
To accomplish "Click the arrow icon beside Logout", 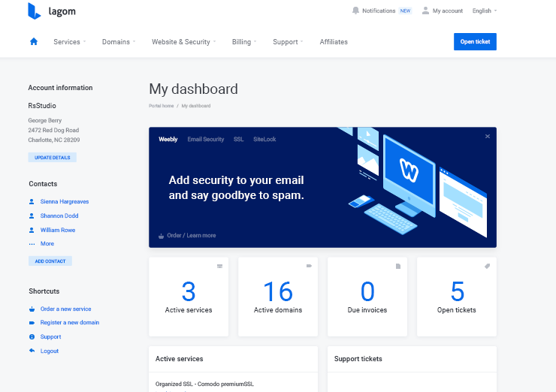I will (32, 351).
